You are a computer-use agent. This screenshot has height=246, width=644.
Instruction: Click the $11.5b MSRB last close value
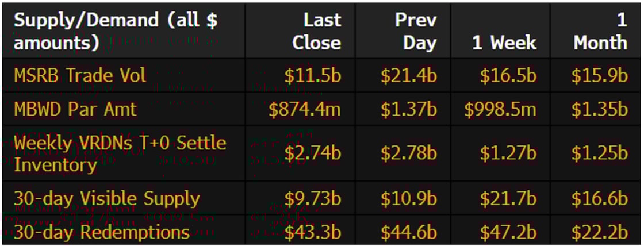(312, 76)
